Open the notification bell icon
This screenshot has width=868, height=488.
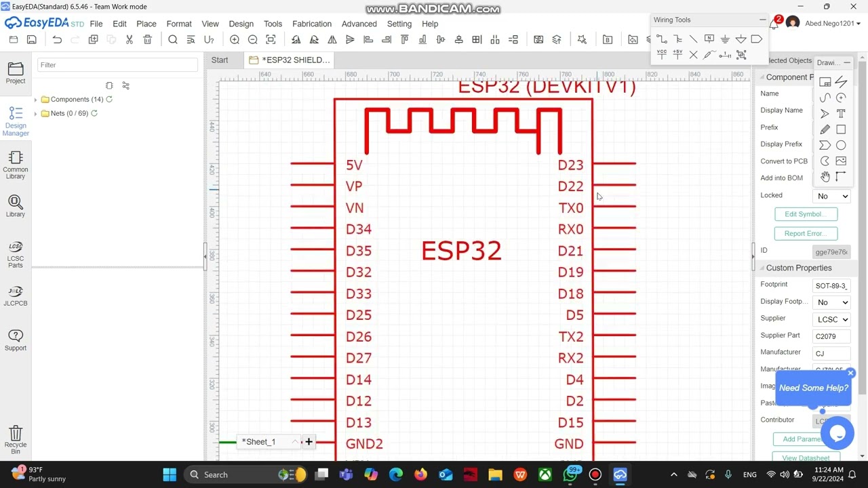[774, 24]
